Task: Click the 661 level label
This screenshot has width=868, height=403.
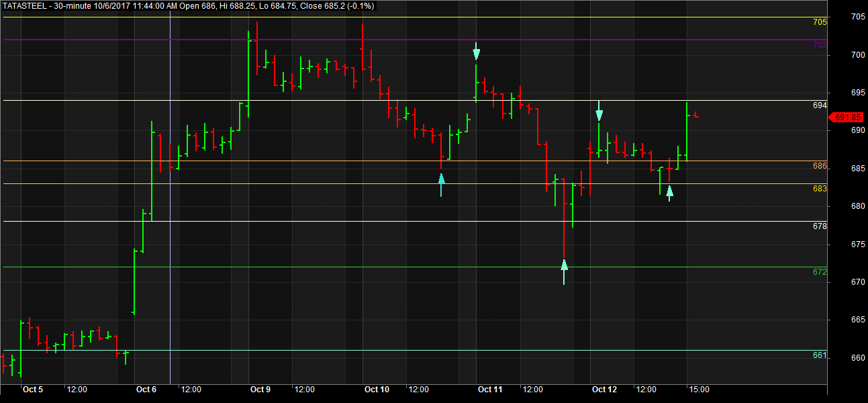Action: pyautogui.click(x=820, y=355)
